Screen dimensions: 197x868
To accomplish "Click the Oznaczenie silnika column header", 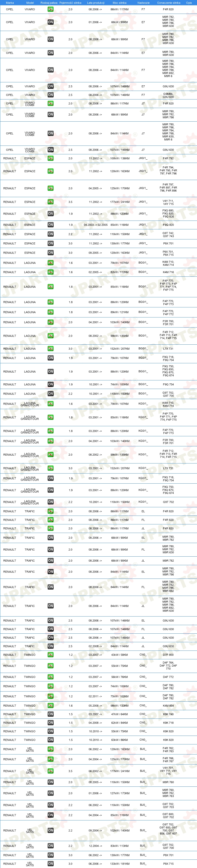I will point(169,3).
